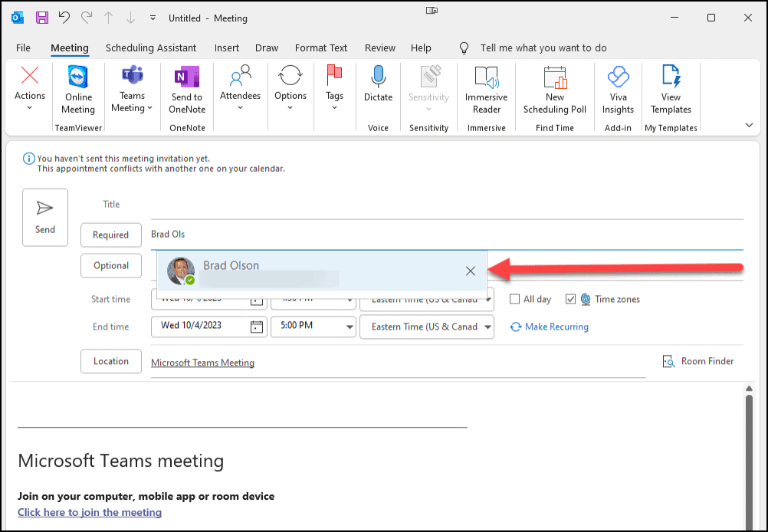This screenshot has height=532, width=768.
Task: Launch the Immersive Reader
Action: click(x=487, y=90)
